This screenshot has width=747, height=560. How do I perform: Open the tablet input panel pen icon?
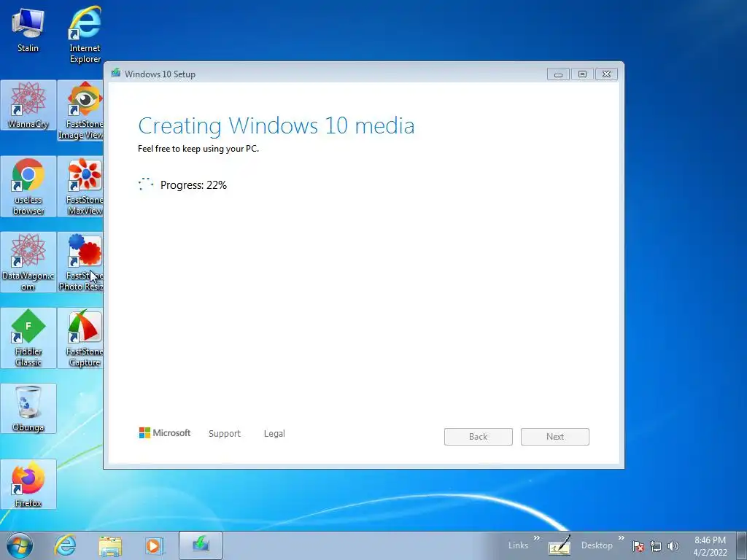pyautogui.click(x=560, y=545)
